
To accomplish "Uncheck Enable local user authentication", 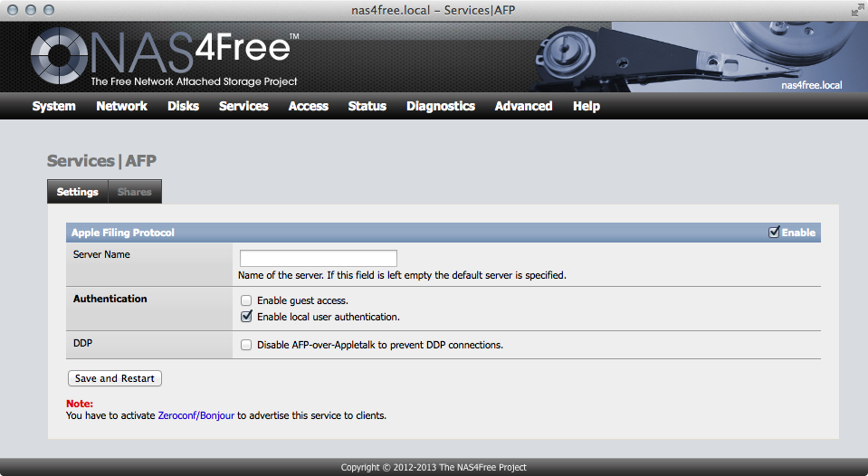I will 246,317.
